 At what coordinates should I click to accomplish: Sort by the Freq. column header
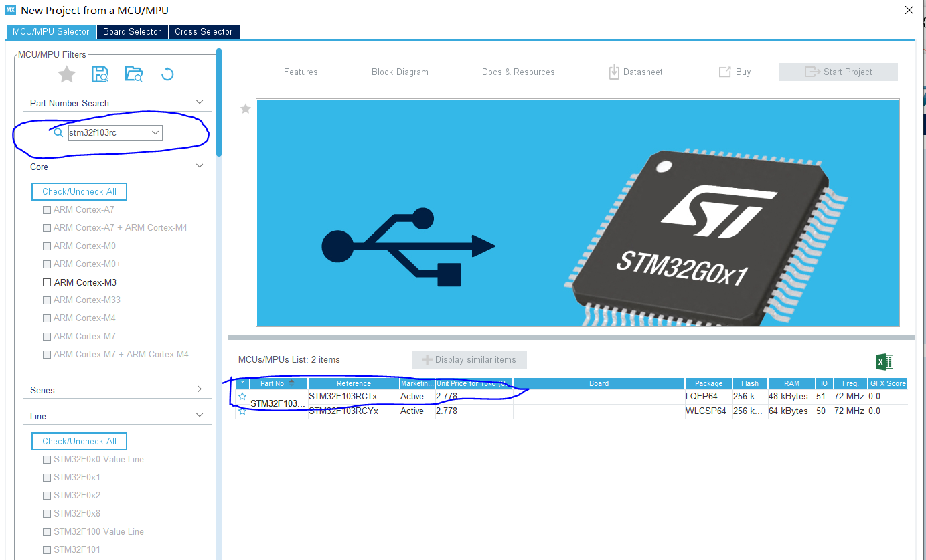tap(850, 383)
